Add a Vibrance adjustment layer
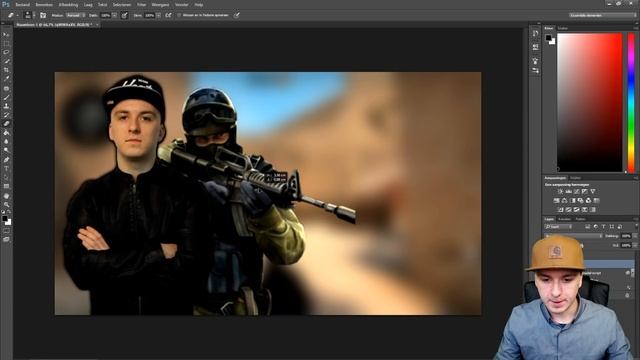640x360 pixels. tap(593, 191)
